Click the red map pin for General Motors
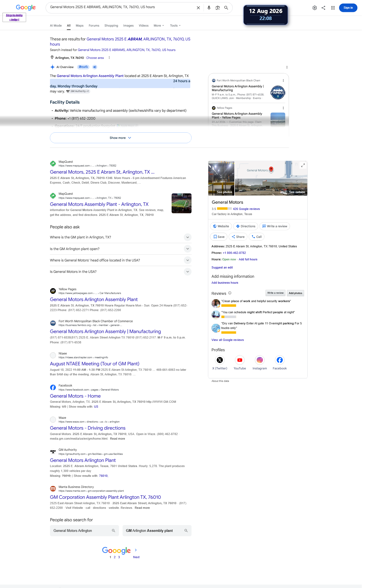The height and width of the screenshot is (588, 366). click(271, 170)
